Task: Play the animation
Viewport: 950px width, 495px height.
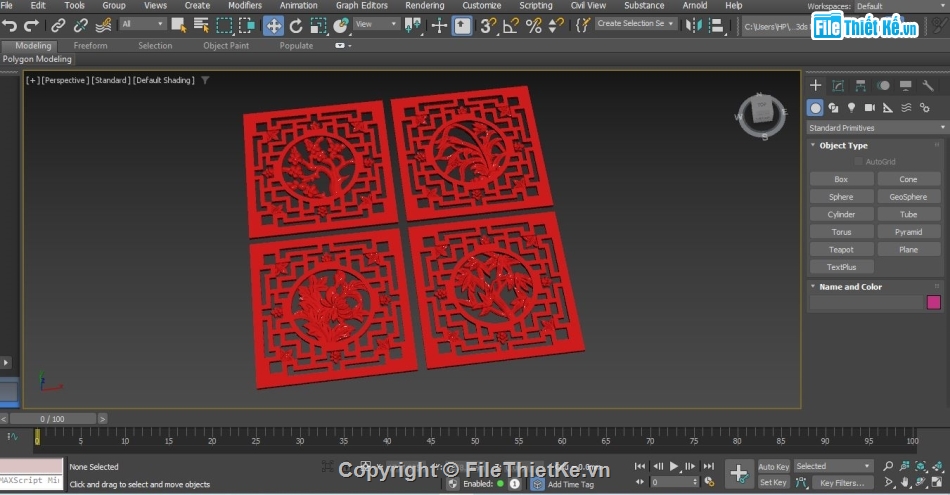Action: [674, 467]
